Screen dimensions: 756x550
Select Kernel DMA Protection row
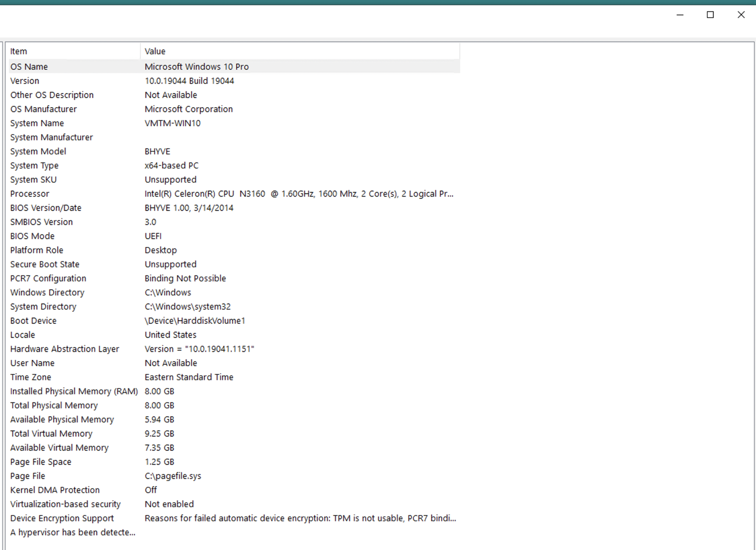(x=234, y=490)
